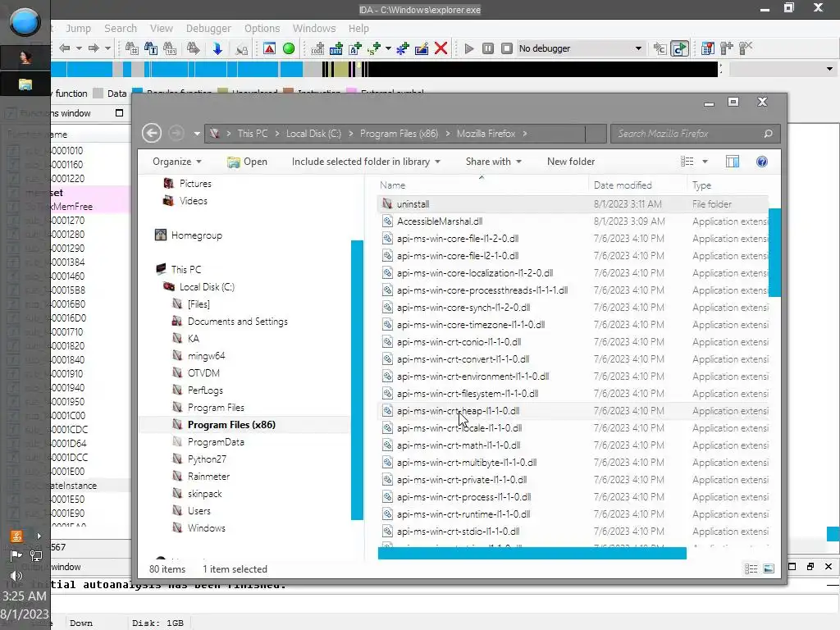Select api-ms-win-crt-heap-l1-1-0.dll

coord(573,411)
